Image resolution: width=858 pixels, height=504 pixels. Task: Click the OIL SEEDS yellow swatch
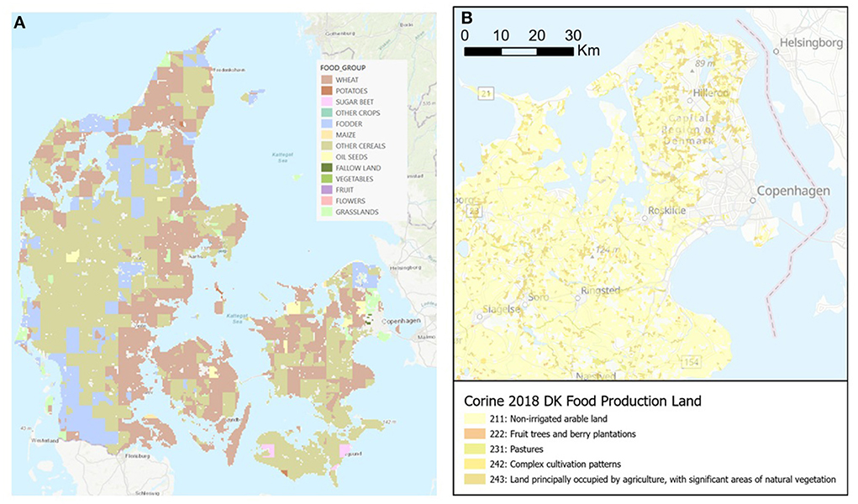[325, 156]
